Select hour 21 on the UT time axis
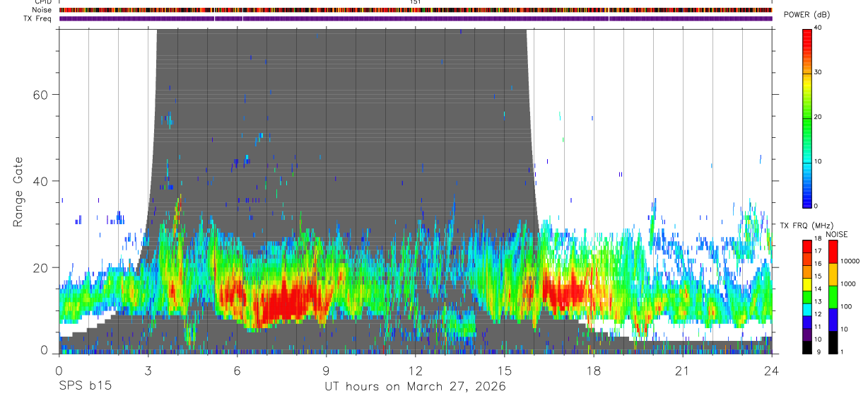Screen dimensions: 868x401 682,371
